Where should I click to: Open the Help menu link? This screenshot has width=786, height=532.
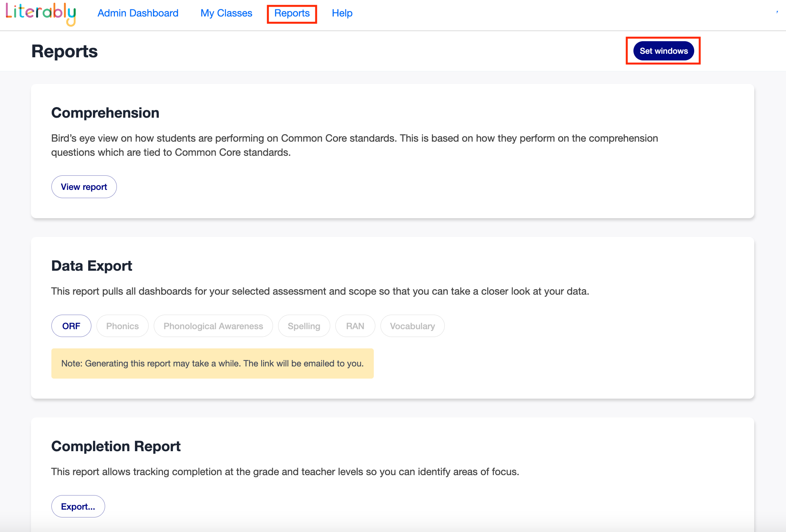click(x=342, y=13)
